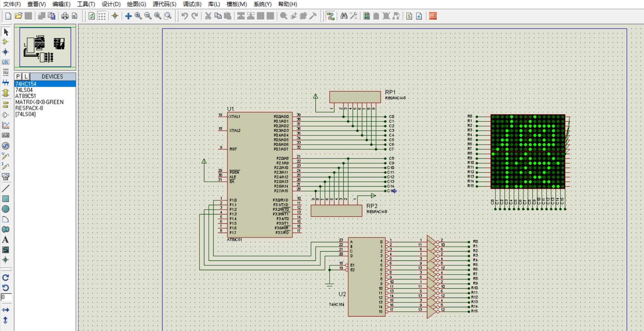Select the Tape Recorder tool

coord(6,135)
